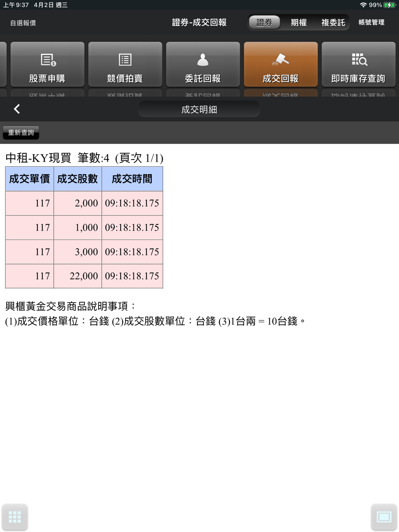Screen dimensions: 399x532
Task: Activate the 成交回報 highlighted toolbar segment
Action: click(281, 64)
